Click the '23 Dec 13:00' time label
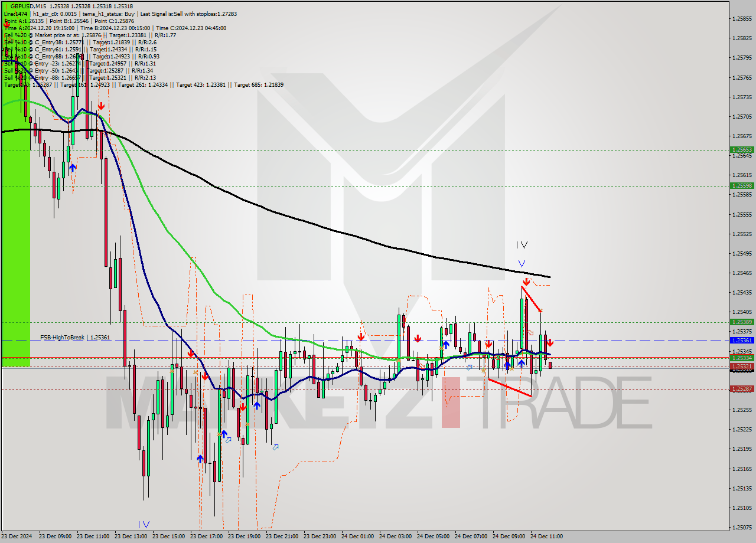The width and height of the screenshot is (756, 543). 131,537
